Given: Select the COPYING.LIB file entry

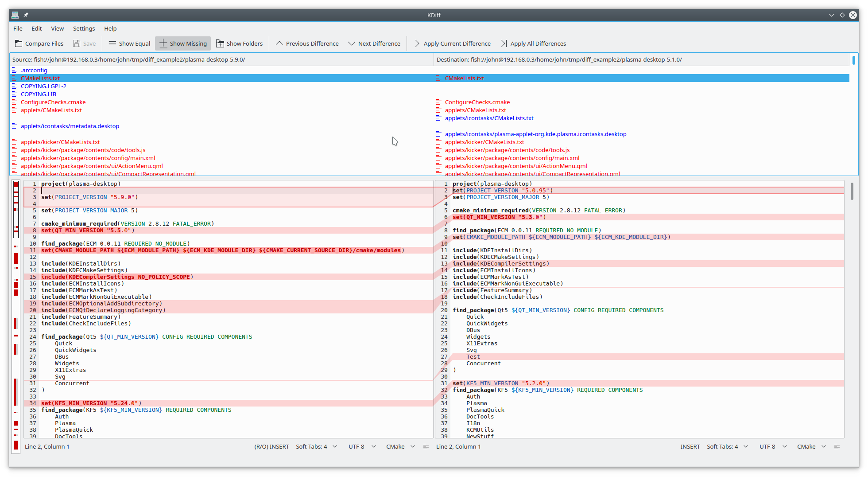Looking at the screenshot, I should click(x=38, y=94).
